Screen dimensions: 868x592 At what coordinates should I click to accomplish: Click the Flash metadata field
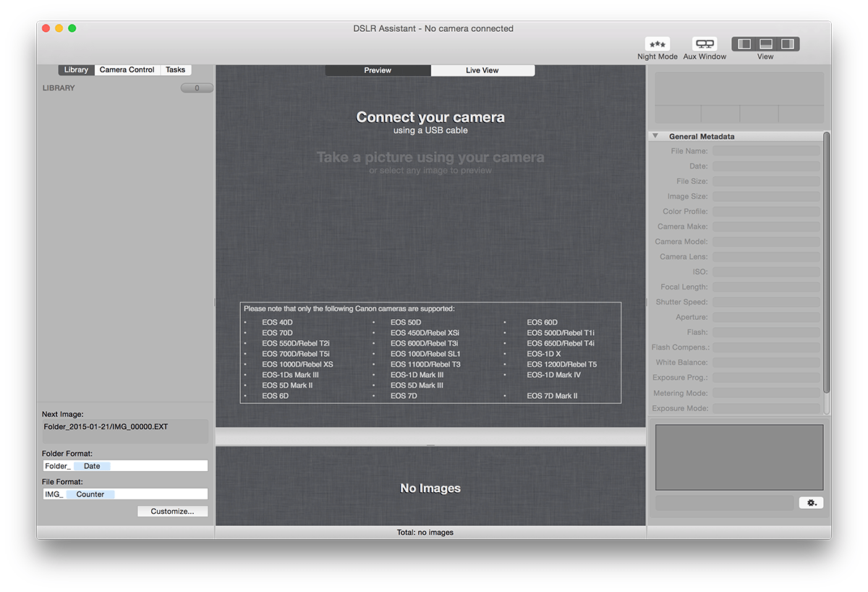767,332
